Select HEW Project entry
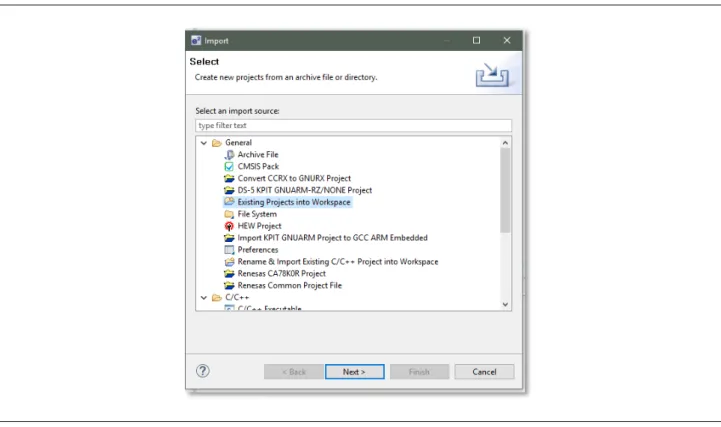 259,226
